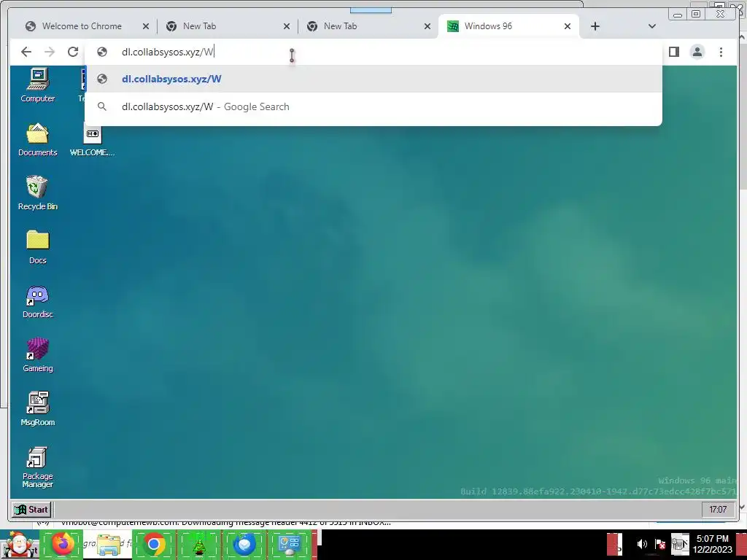Click the Build version text on desktop
747x560 pixels.
pos(598,491)
